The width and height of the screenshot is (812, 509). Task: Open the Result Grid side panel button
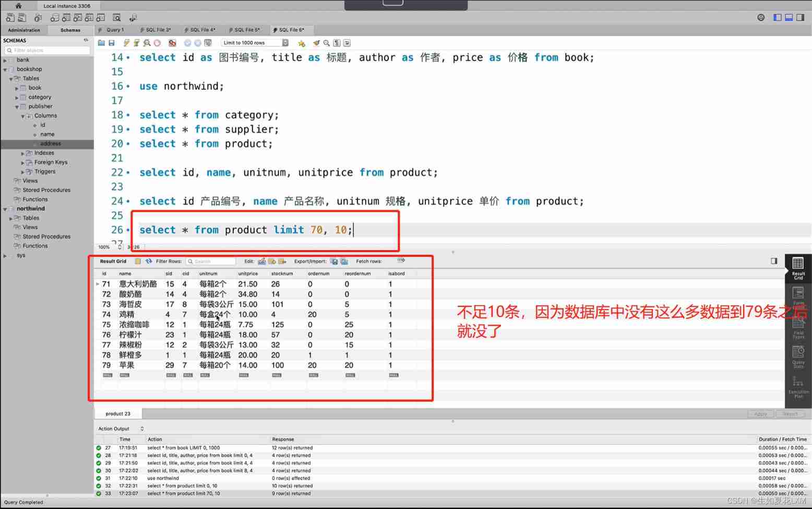pos(798,268)
